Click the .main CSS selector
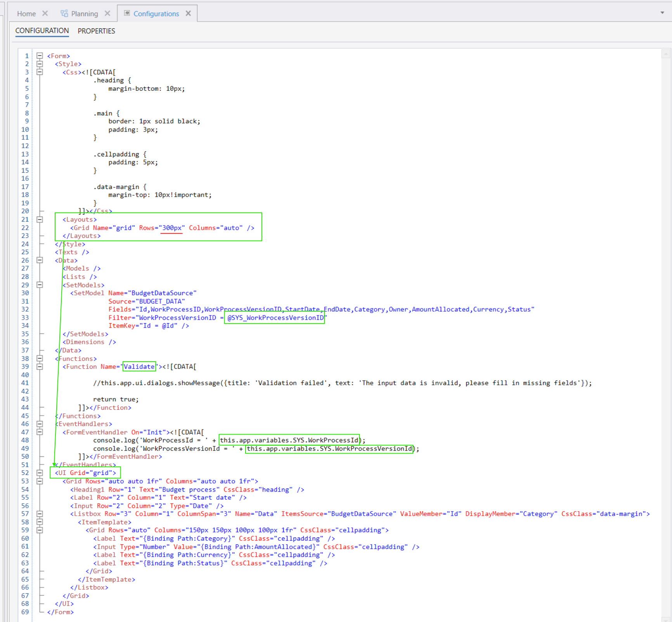This screenshot has height=622, width=672. point(102,113)
